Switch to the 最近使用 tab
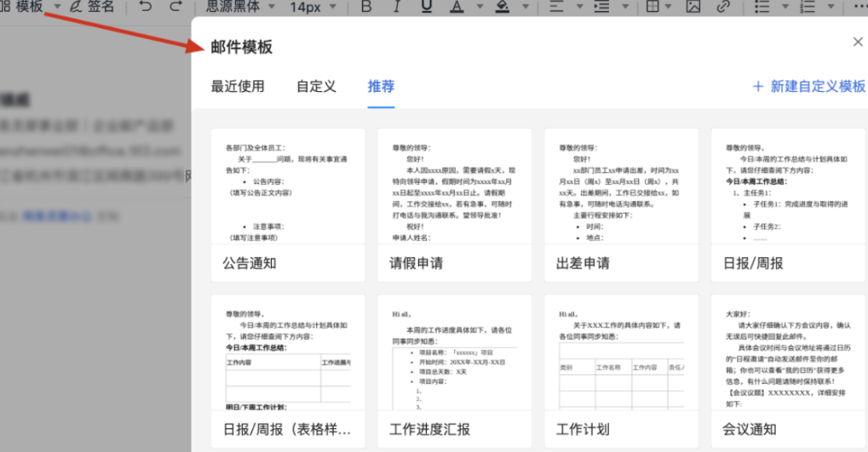 [238, 86]
